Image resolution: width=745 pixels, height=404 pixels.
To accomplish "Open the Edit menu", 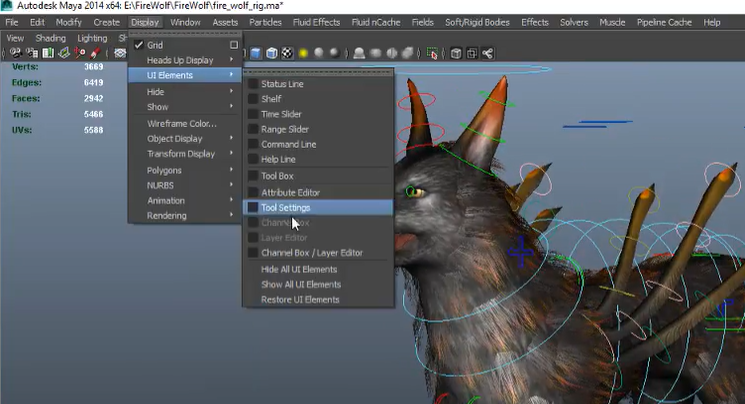I will 37,22.
